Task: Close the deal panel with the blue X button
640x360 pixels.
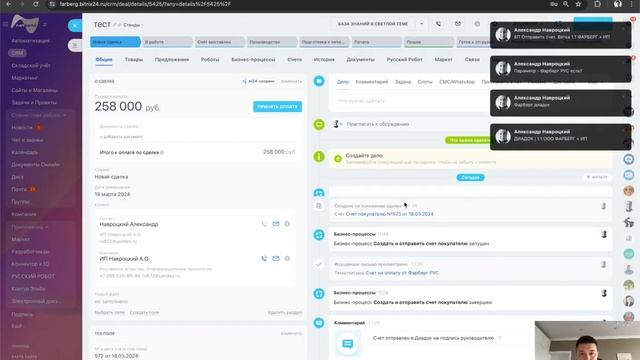Action: (x=75, y=26)
